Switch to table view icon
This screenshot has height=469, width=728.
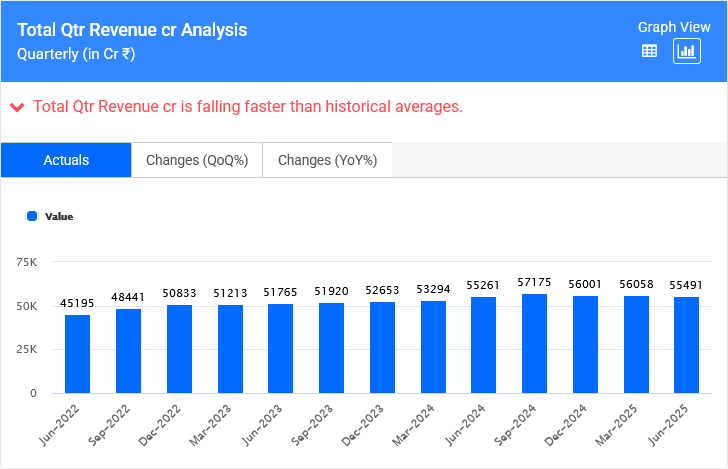tap(649, 51)
